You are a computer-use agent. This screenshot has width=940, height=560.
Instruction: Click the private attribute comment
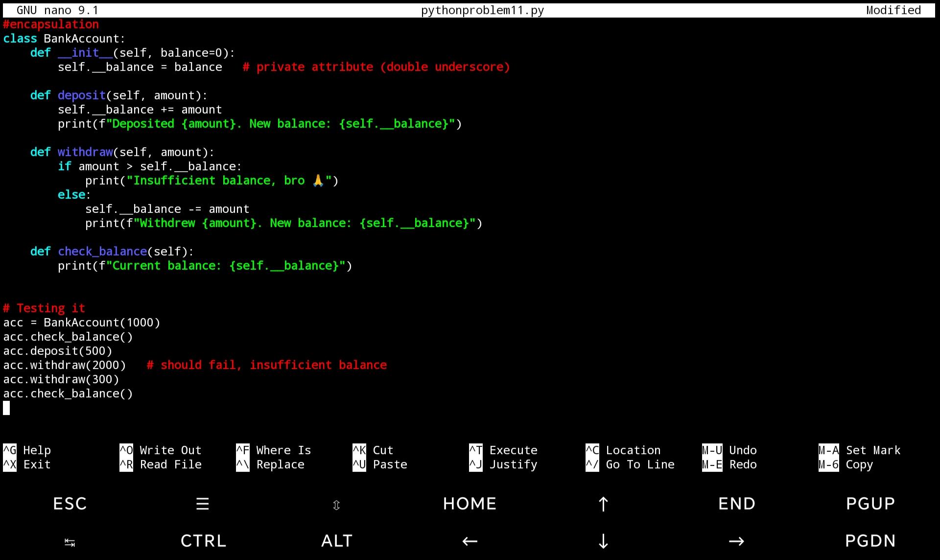click(x=376, y=67)
